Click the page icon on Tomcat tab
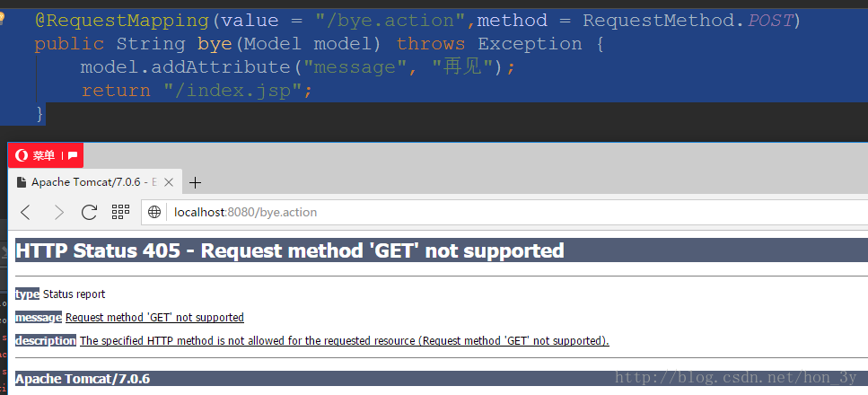Image resolution: width=868 pixels, height=395 pixels. pyautogui.click(x=22, y=182)
